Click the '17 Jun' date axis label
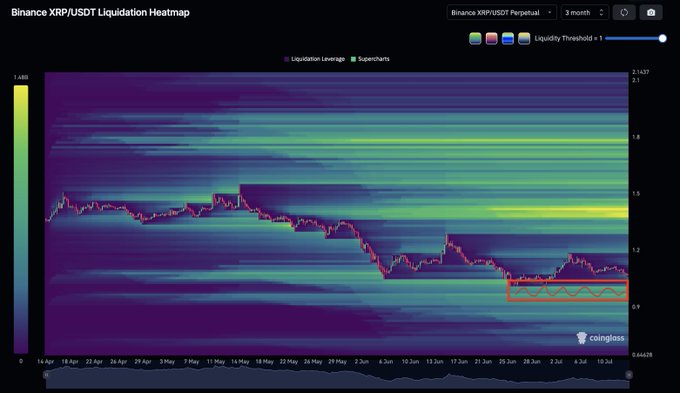 [459, 361]
